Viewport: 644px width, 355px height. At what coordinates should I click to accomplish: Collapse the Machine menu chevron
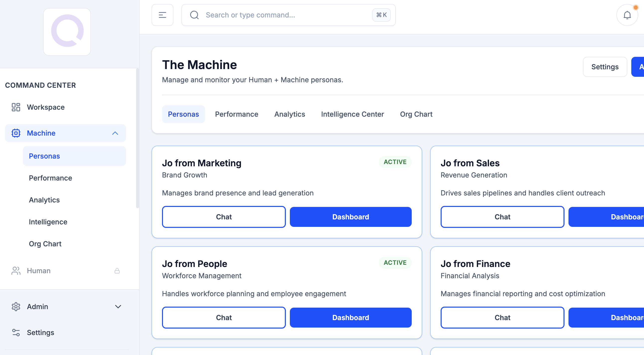point(115,133)
